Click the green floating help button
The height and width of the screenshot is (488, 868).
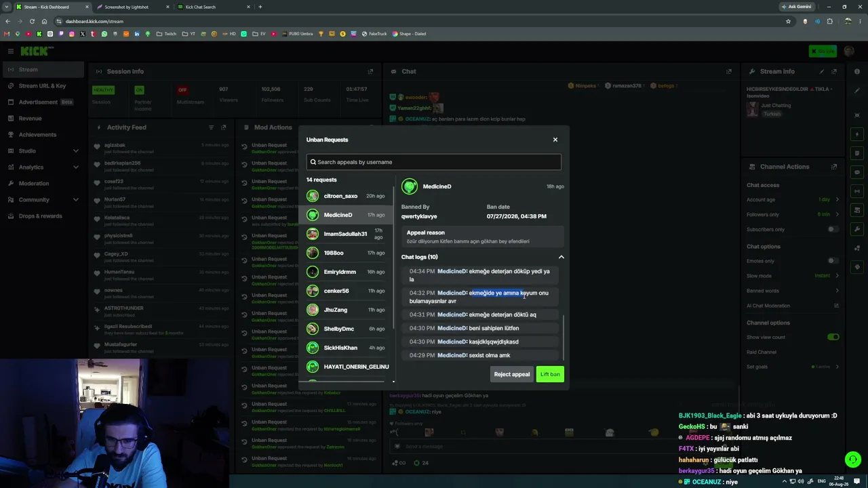click(x=853, y=460)
